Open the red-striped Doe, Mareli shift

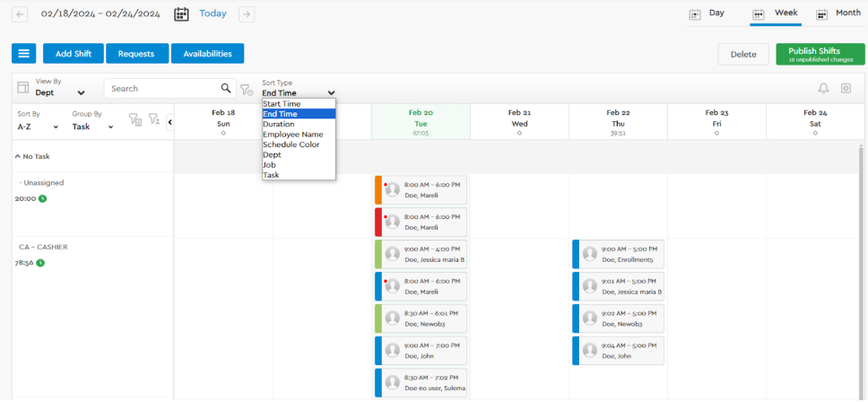(421, 222)
